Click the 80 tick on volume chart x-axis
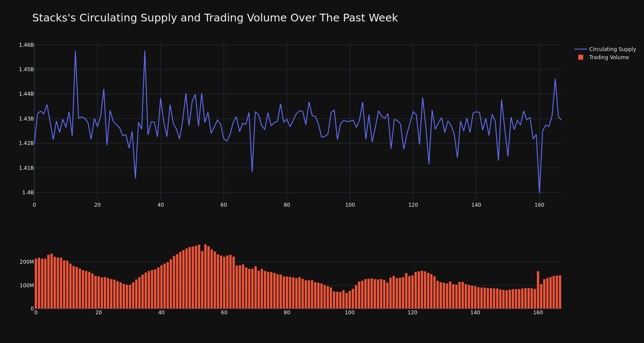 pyautogui.click(x=287, y=313)
